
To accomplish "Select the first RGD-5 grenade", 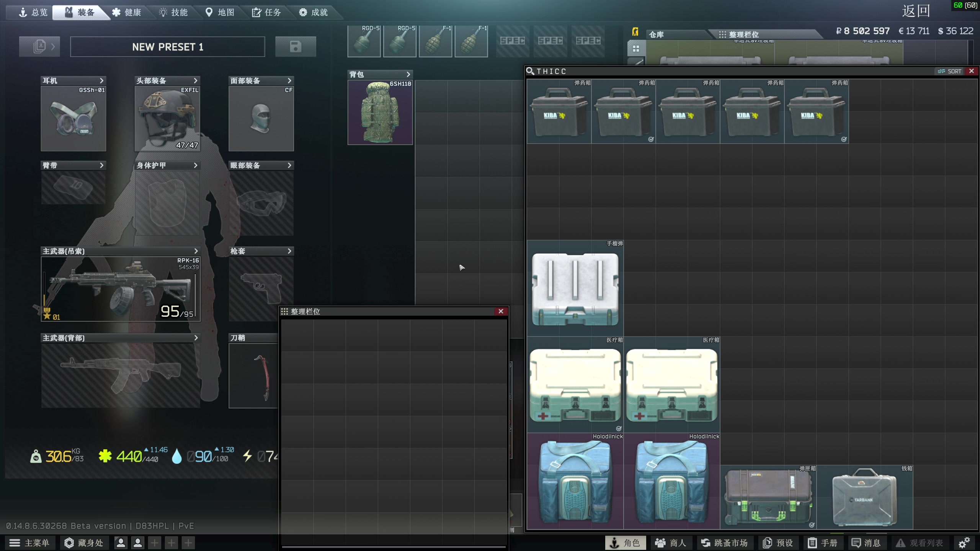I will click(364, 41).
